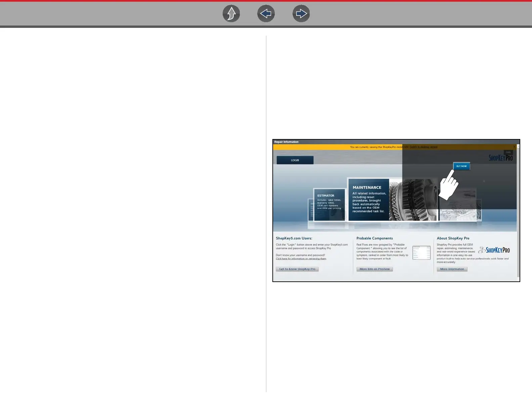
Task: Click the More Information button
Action: (x=452, y=269)
